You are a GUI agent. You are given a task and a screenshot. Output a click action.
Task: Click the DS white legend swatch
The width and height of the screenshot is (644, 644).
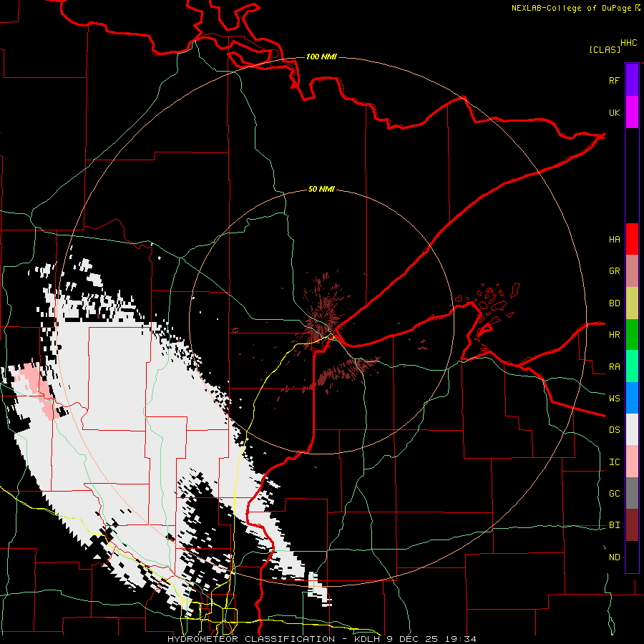(x=632, y=429)
